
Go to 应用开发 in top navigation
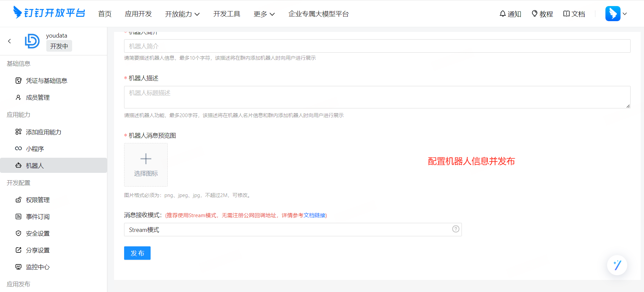tap(138, 14)
